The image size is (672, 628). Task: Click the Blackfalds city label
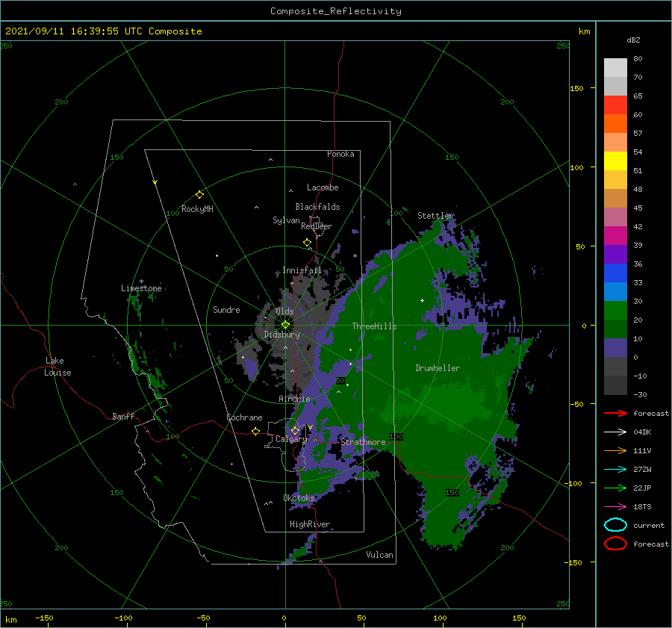click(317, 207)
